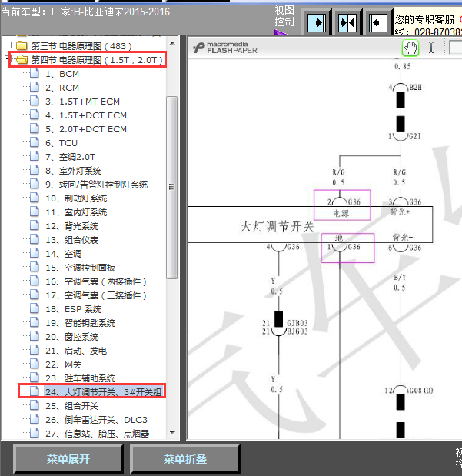Viewport: 462px width, 476px height.
Task: Click the 背光- pin label in the diagram
Action: 403,237
